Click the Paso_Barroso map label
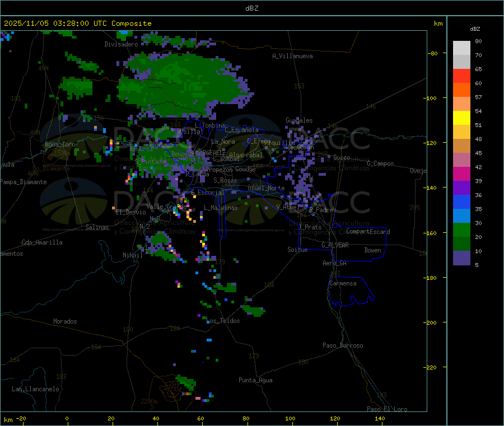 343,345
